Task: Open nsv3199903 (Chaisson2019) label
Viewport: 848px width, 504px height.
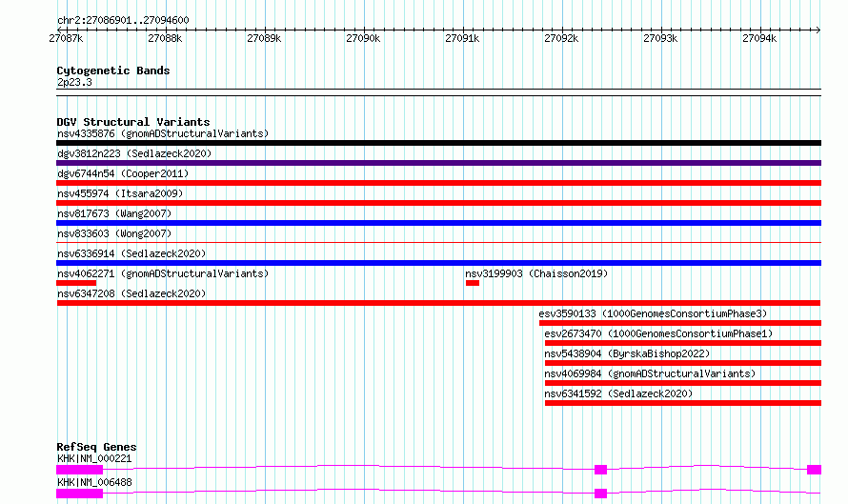Action: 536,273
